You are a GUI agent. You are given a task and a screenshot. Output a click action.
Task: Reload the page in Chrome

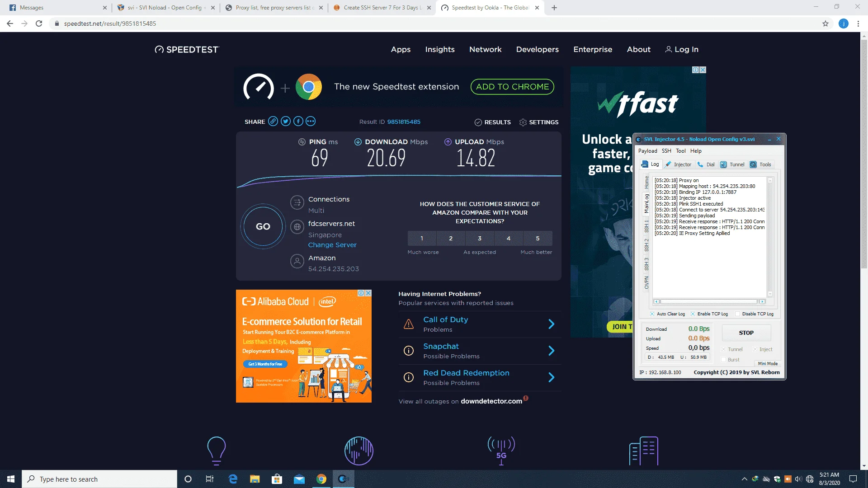click(x=39, y=23)
